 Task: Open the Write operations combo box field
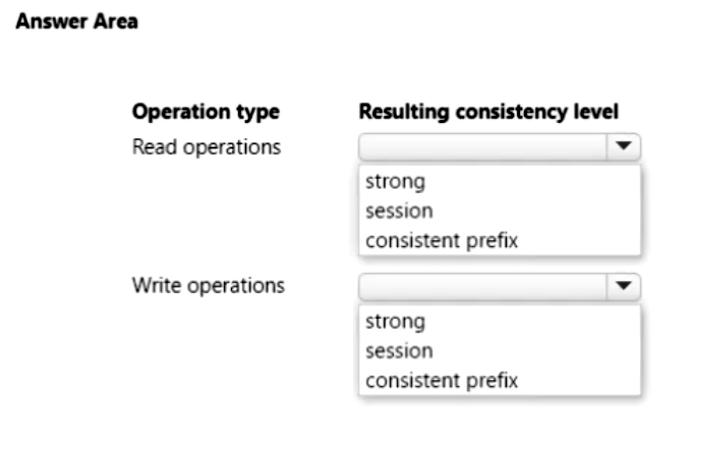[x=499, y=287]
